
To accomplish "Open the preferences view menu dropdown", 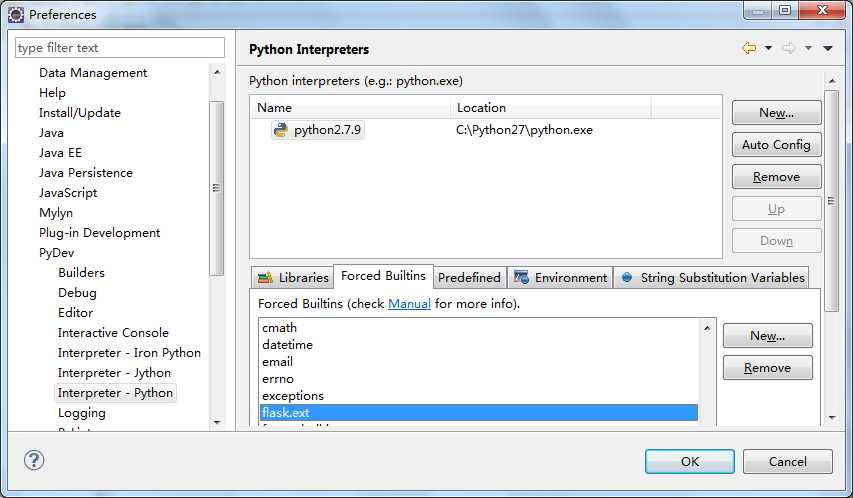I will click(827, 48).
